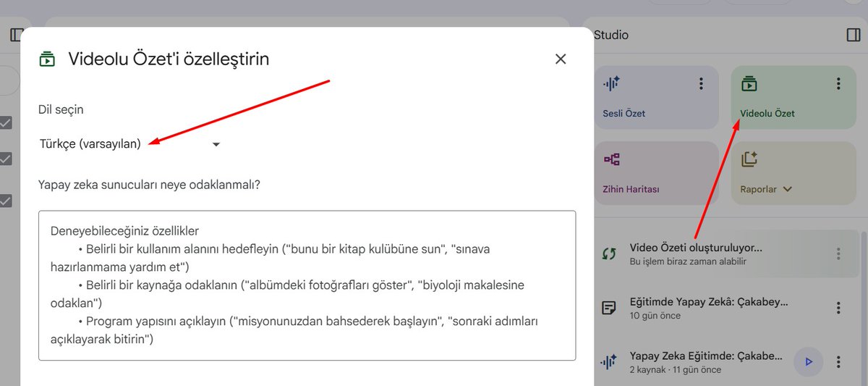Click the Videolu Özet play-stack icon in Studio
The image size is (868, 386).
click(749, 84)
